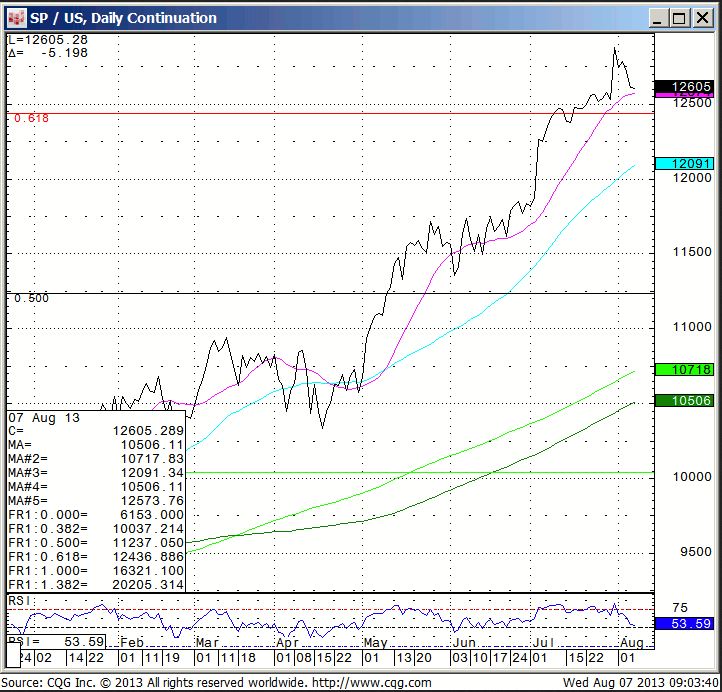This screenshot has height=692, width=722.
Task: Maximize the Daily Continuation chart window
Action: click(679, 18)
